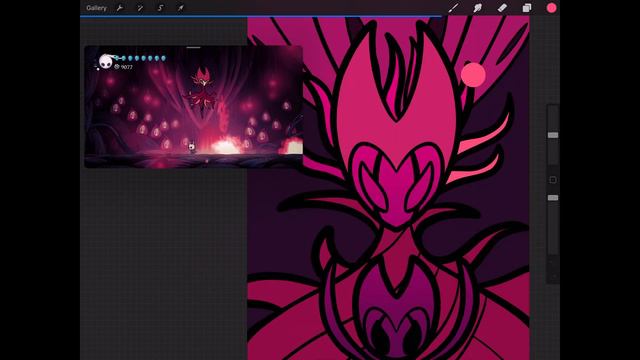Tap the Hollow Knight reference image

pyautogui.click(x=193, y=107)
